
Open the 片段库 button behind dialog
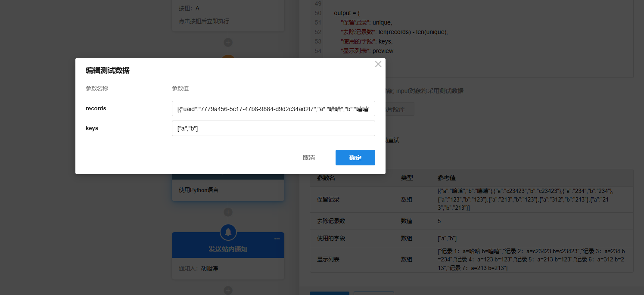399,109
